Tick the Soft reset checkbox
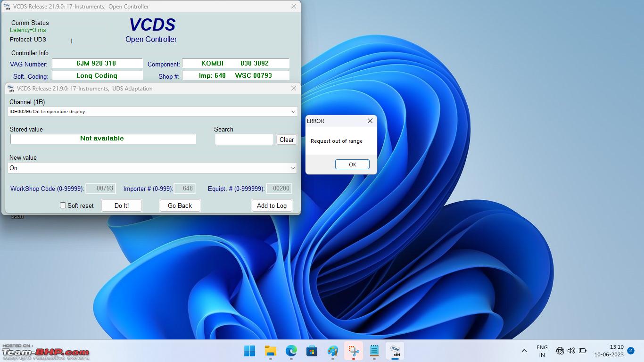This screenshot has width=644, height=362. click(x=63, y=206)
